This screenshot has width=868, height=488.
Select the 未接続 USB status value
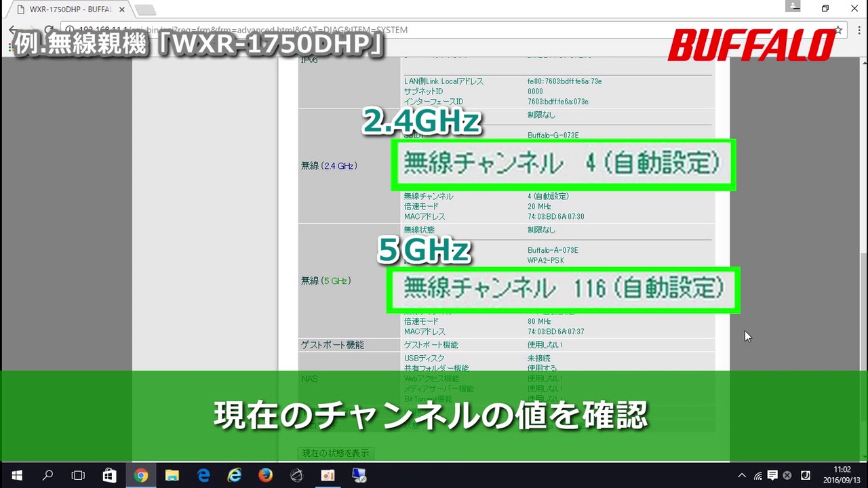pyautogui.click(x=538, y=358)
